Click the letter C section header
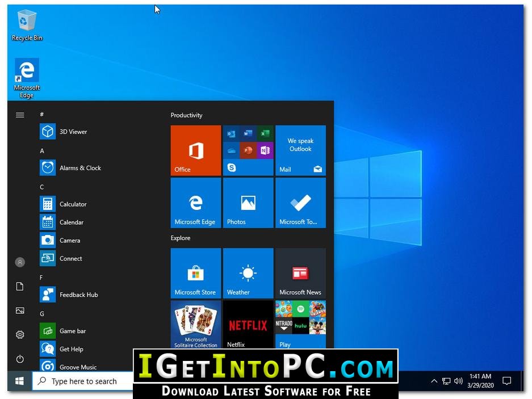 (x=42, y=187)
